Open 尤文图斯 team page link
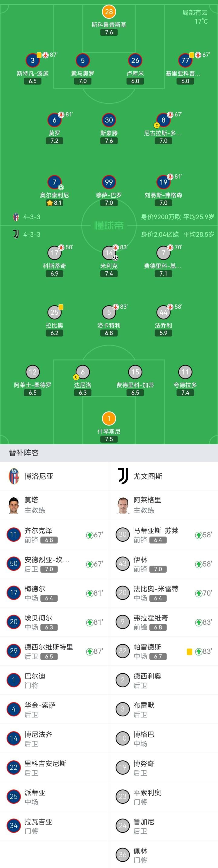 point(148,476)
